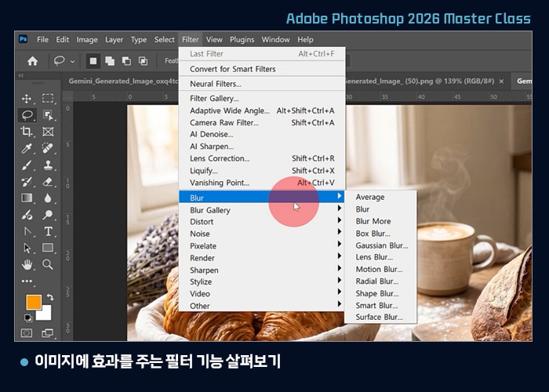Select the Adjustment Brush tool
549x392 pixels.
pos(27,215)
